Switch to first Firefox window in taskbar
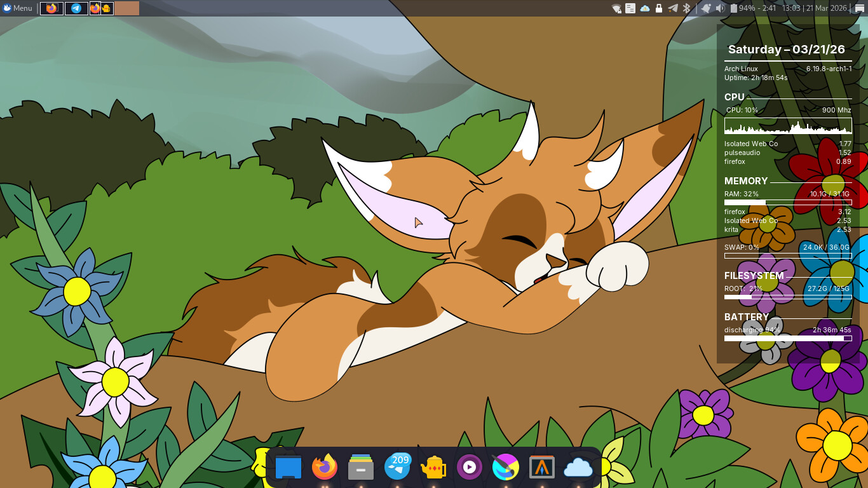Image resolution: width=868 pixels, height=488 pixels. coord(51,8)
